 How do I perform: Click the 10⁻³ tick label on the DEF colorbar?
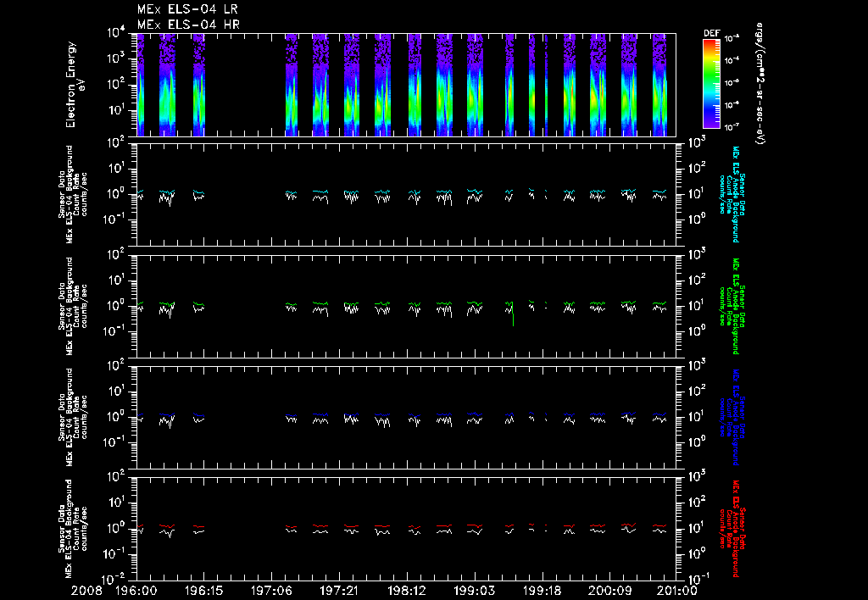[732, 39]
